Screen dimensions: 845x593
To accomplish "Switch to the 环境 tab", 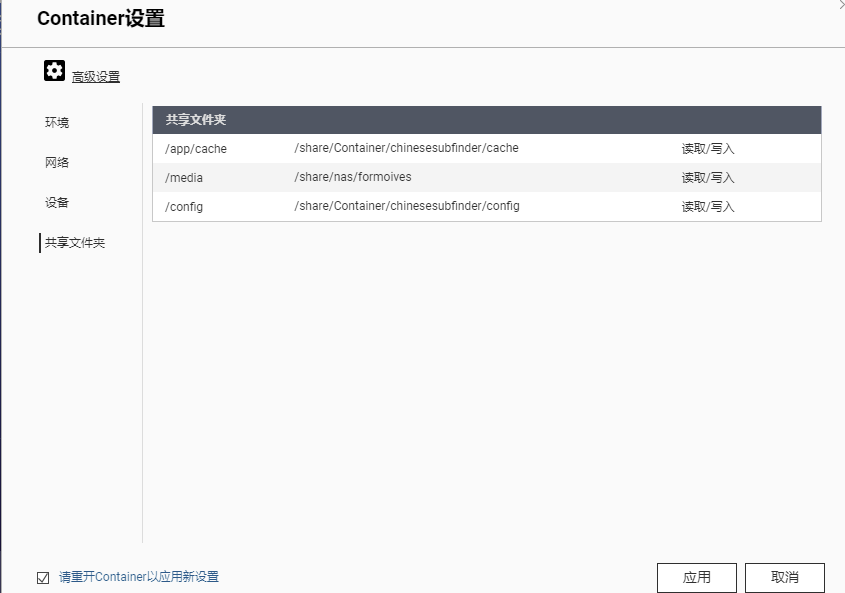I will pyautogui.click(x=57, y=122).
